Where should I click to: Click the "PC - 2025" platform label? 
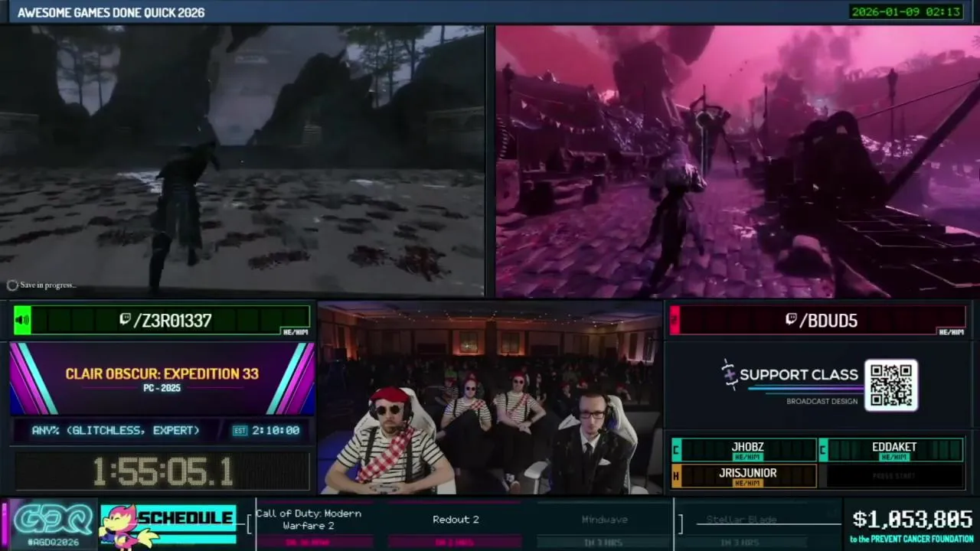pyautogui.click(x=162, y=389)
